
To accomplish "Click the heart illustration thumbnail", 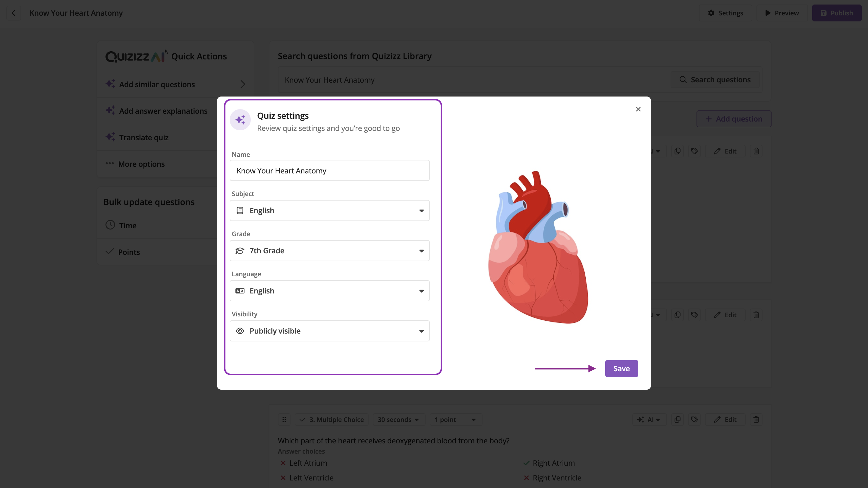I will point(538,247).
